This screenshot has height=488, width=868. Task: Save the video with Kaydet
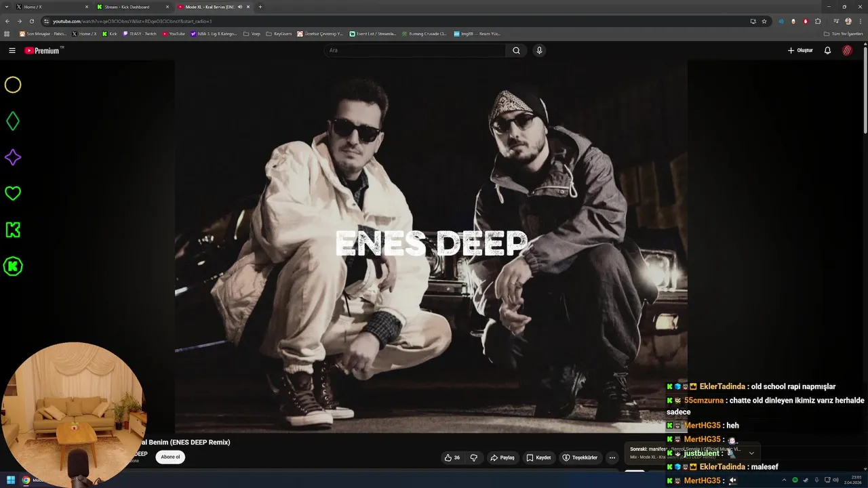point(539,457)
